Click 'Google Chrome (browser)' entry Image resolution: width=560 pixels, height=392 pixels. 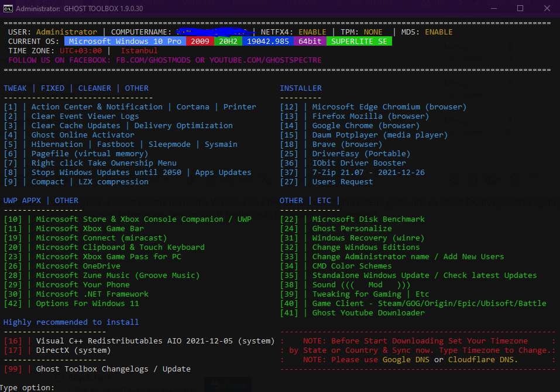[366, 125]
